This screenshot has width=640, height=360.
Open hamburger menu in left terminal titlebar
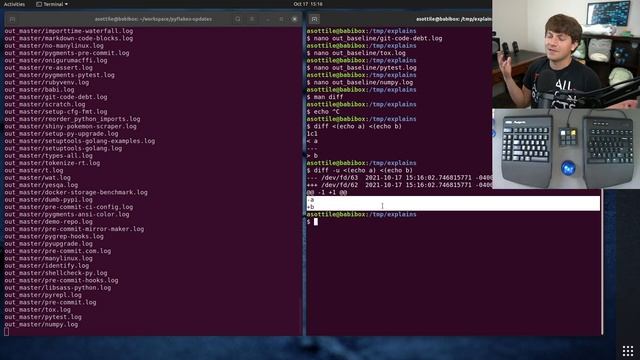click(252, 19)
